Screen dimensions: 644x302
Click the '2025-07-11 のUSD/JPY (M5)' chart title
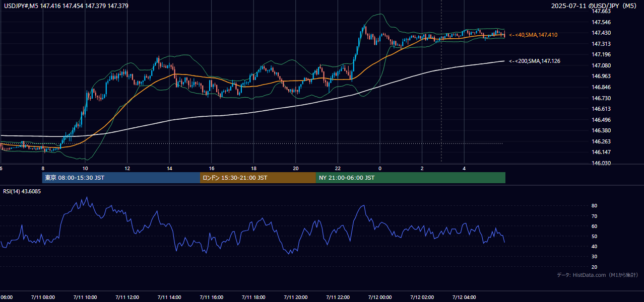[x=594, y=6]
